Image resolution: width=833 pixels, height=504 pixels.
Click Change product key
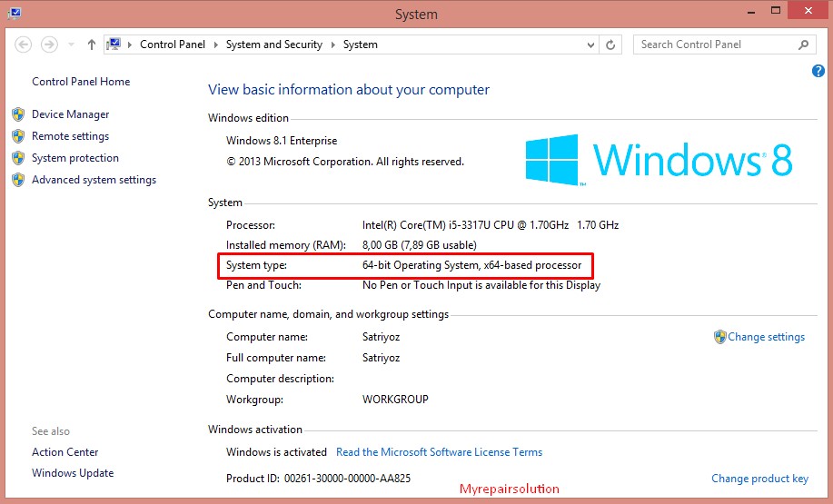(759, 479)
